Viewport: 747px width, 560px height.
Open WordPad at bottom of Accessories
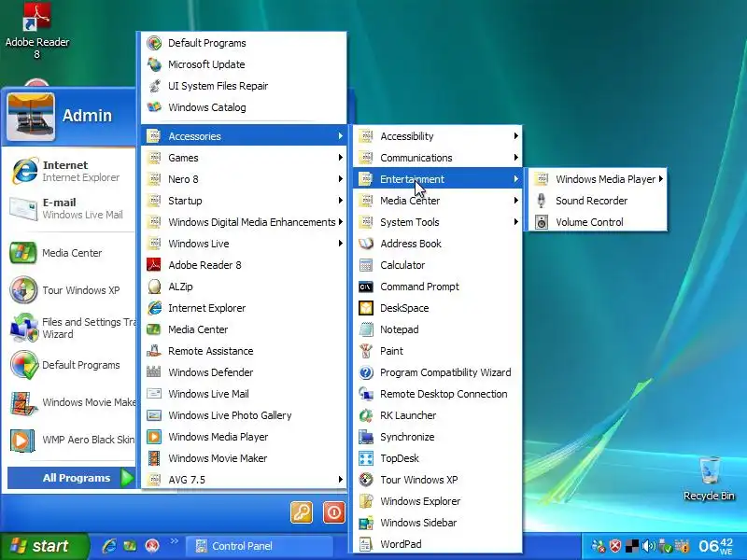click(x=437, y=544)
